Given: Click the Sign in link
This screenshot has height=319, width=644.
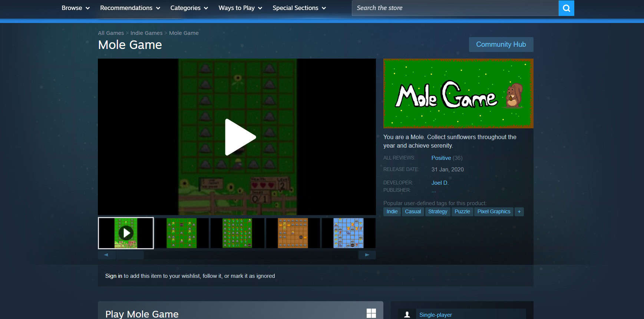Looking at the screenshot, I should pos(113,276).
